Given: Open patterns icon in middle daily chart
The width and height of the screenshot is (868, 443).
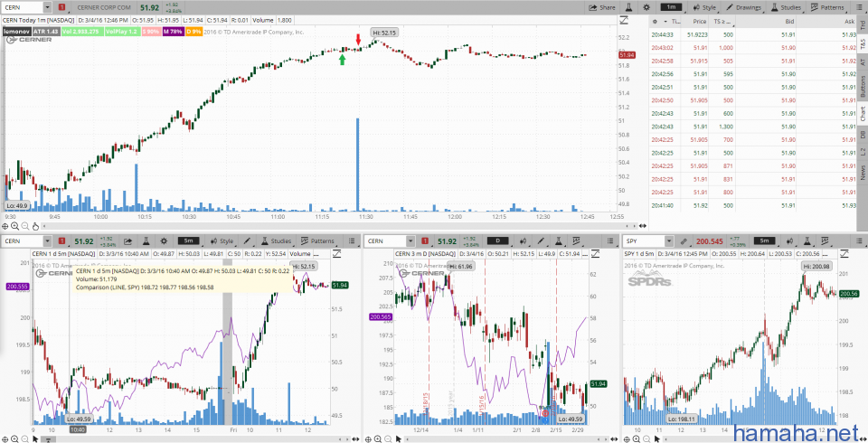Looking at the screenshot, I should (x=576, y=240).
